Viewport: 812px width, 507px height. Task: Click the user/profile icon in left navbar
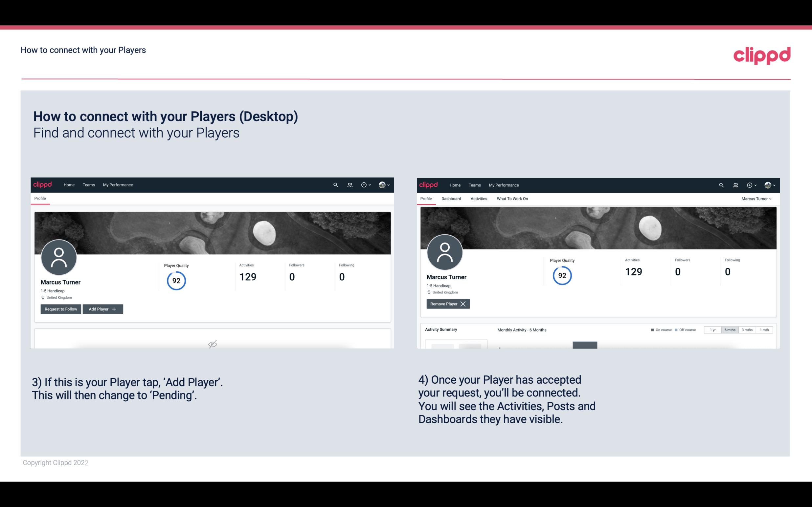(349, 184)
